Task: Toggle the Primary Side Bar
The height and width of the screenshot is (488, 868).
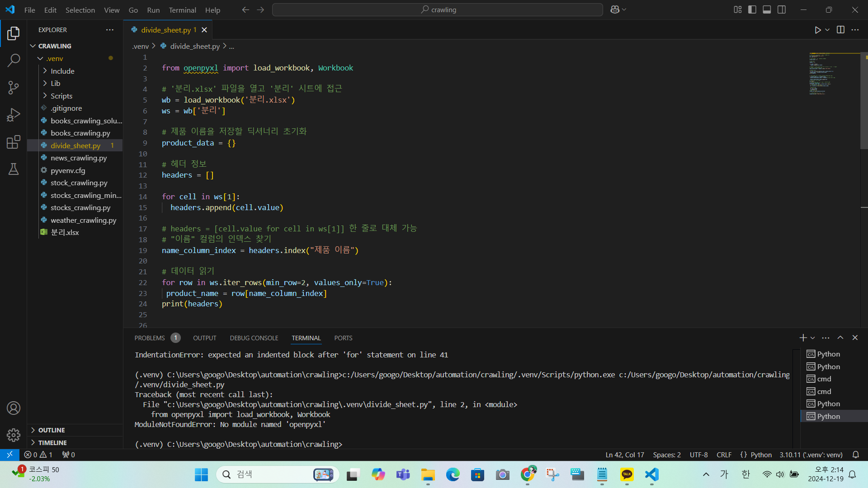Action: pos(752,9)
